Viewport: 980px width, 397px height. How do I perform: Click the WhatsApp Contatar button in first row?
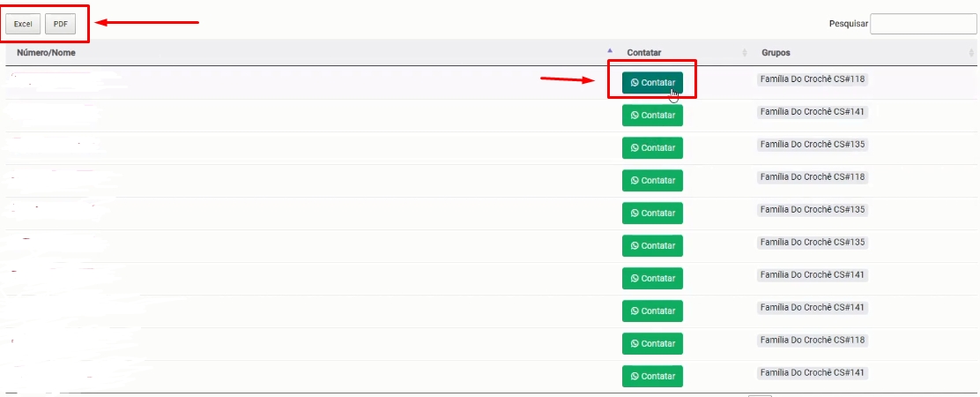652,83
